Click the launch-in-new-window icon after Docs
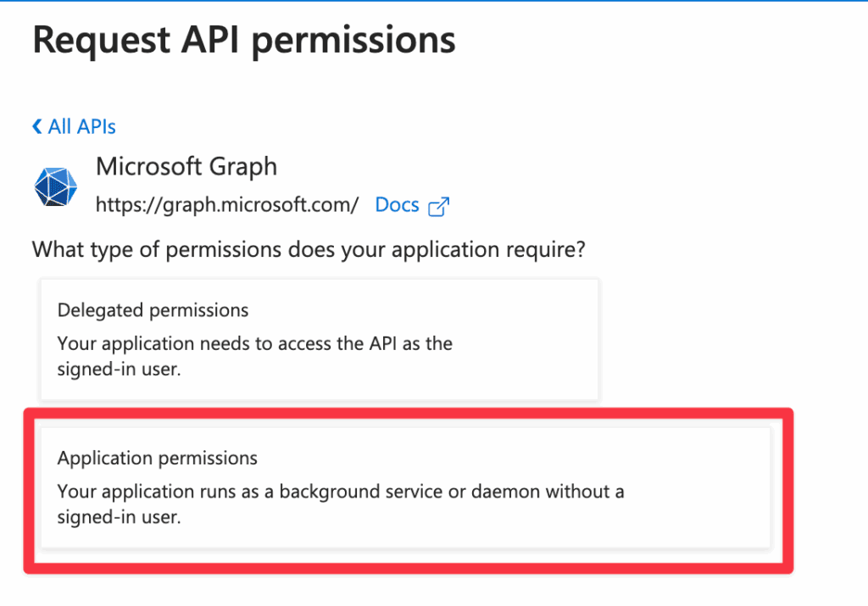This screenshot has width=868, height=606. click(439, 205)
